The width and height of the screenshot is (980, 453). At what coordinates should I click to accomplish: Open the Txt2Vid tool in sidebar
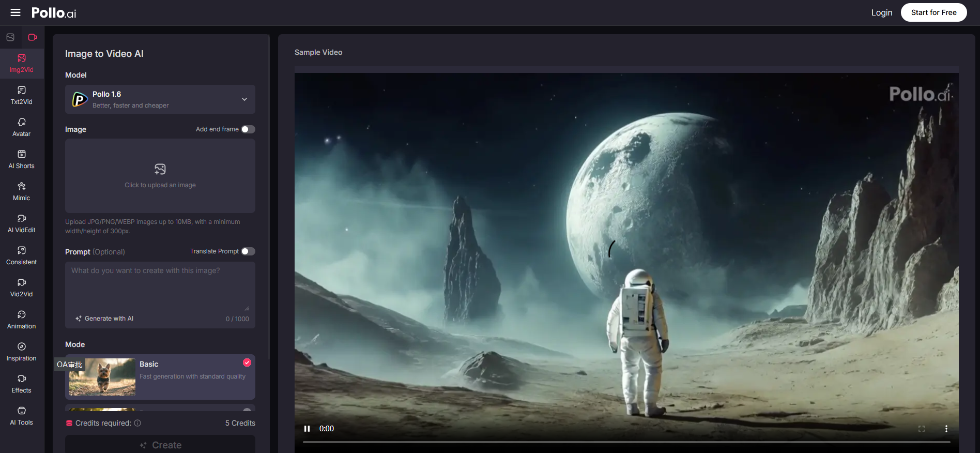tap(22, 95)
